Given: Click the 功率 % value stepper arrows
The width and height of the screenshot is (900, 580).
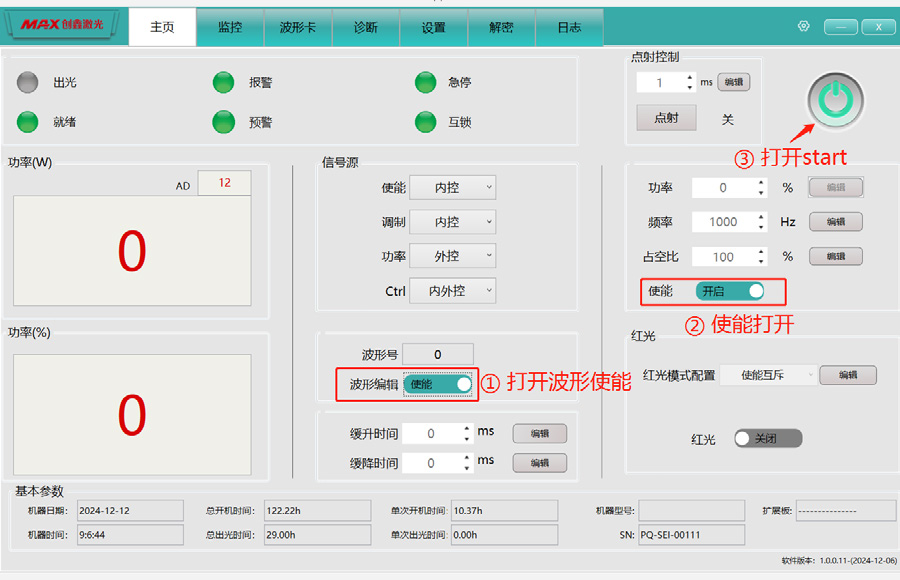Looking at the screenshot, I should pos(761,187).
